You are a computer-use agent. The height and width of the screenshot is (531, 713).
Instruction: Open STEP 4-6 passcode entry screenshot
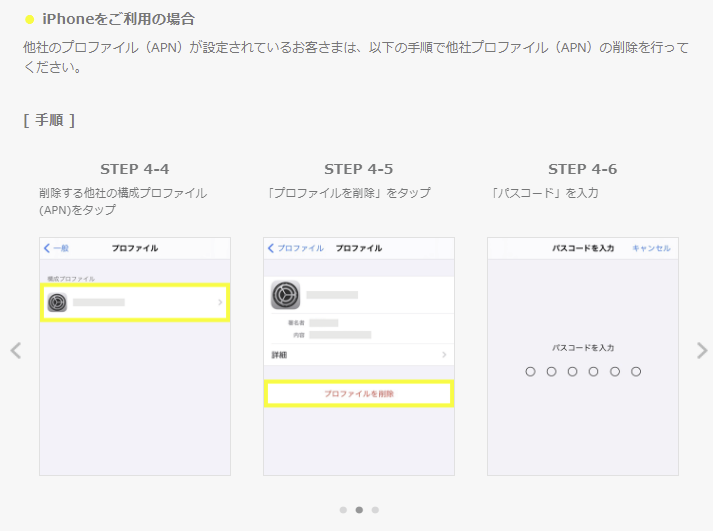pos(583,356)
